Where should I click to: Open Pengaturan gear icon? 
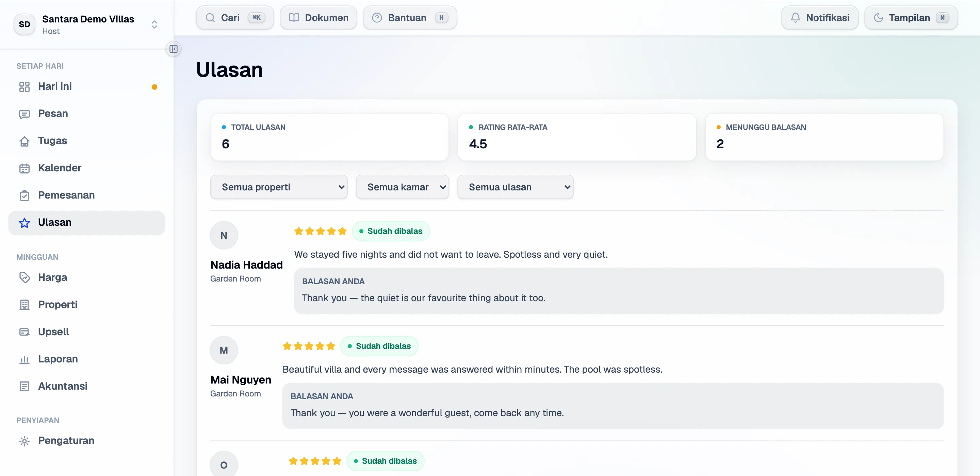tap(24, 441)
